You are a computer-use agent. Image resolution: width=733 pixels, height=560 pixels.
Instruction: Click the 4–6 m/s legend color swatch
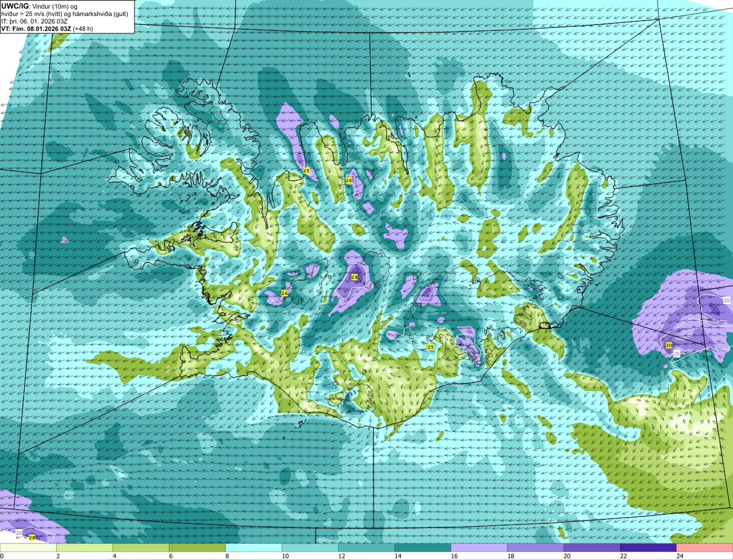[x=141, y=548]
